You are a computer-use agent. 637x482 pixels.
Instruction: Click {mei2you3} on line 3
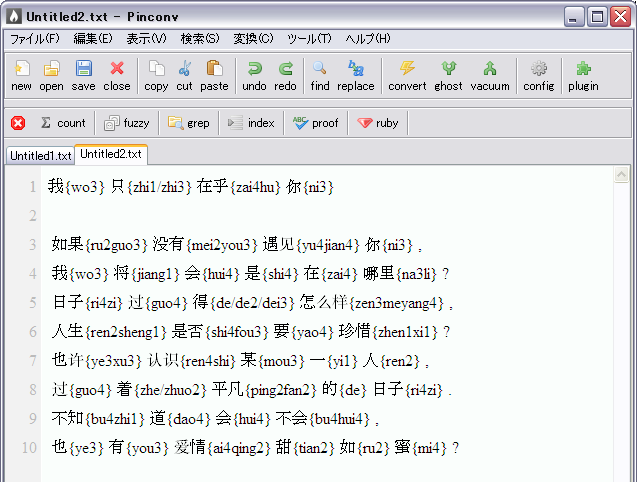point(222,245)
